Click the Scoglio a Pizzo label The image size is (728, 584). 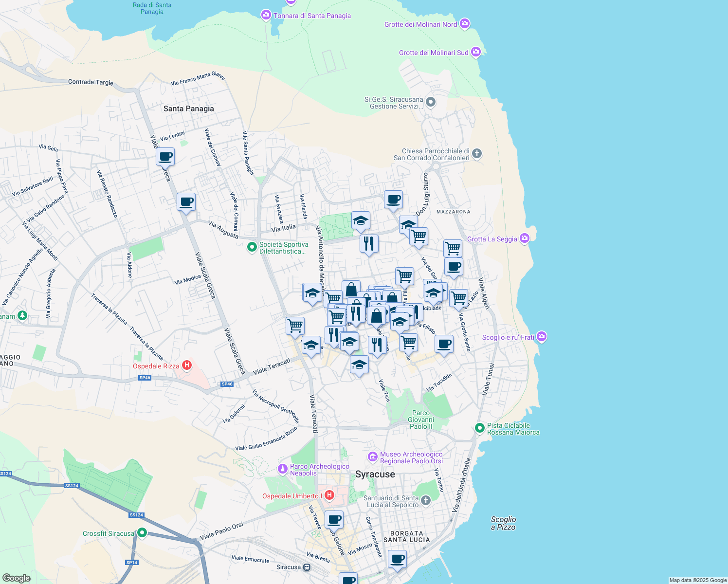(503, 523)
